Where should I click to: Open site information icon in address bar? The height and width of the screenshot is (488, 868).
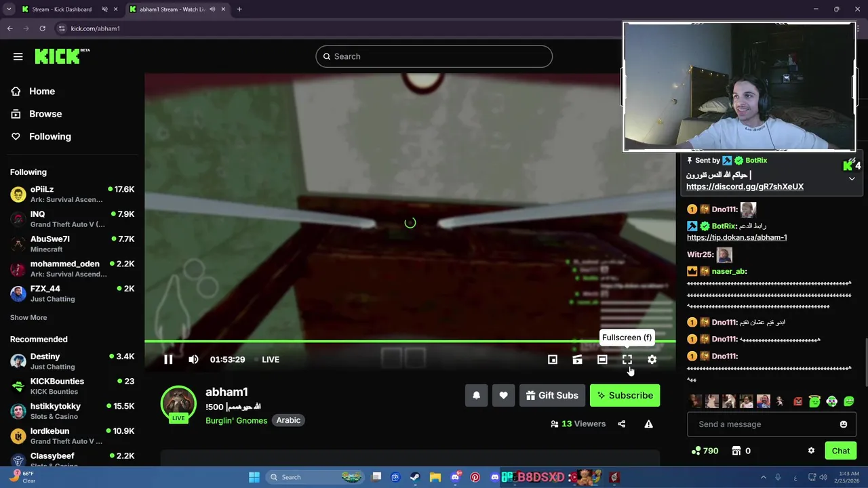[x=62, y=28]
